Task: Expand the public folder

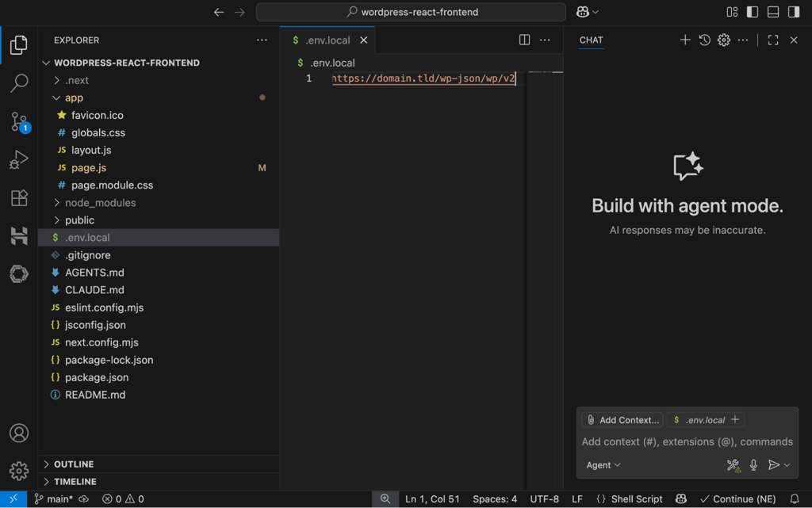Action: tap(159, 220)
